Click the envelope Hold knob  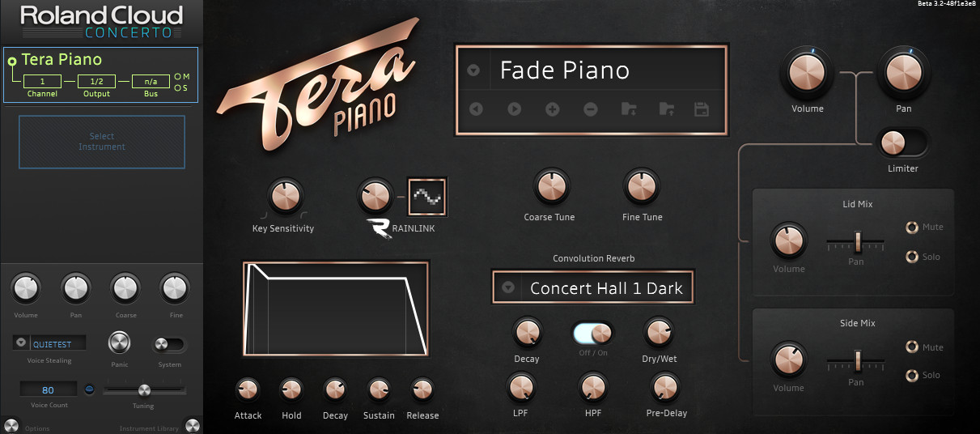(291, 390)
